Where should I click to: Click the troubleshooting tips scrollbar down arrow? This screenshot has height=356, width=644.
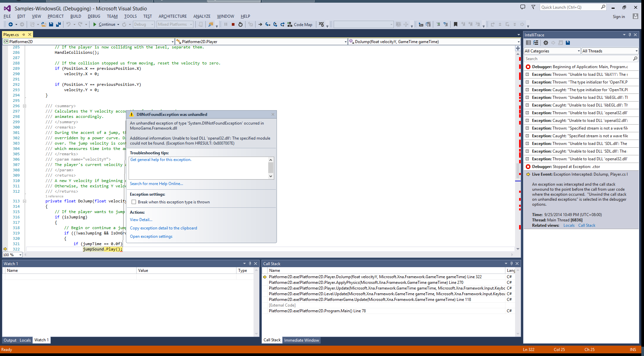click(x=271, y=176)
